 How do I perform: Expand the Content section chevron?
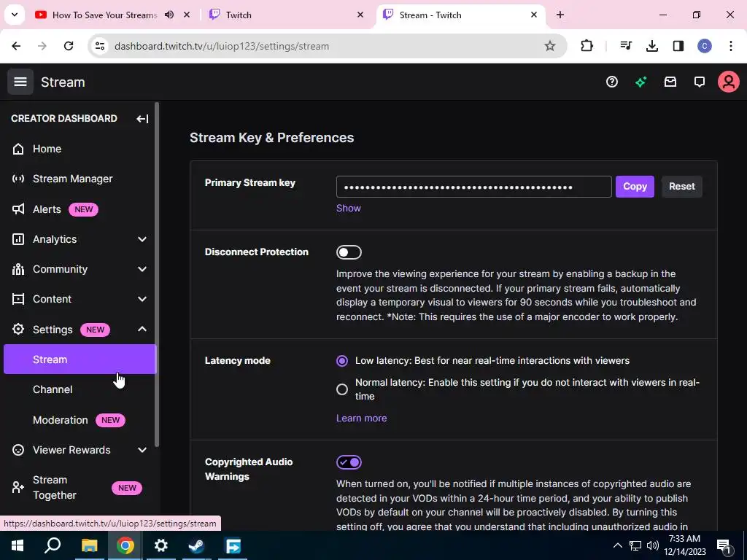coord(142,299)
